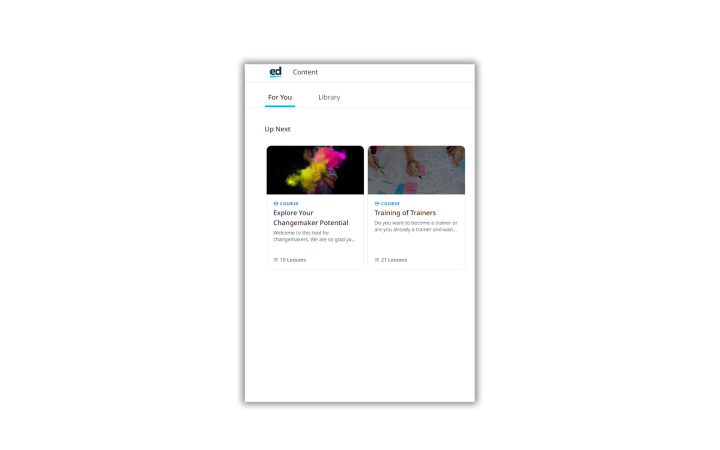Click the 'Welcome to this tool' description

click(314, 236)
